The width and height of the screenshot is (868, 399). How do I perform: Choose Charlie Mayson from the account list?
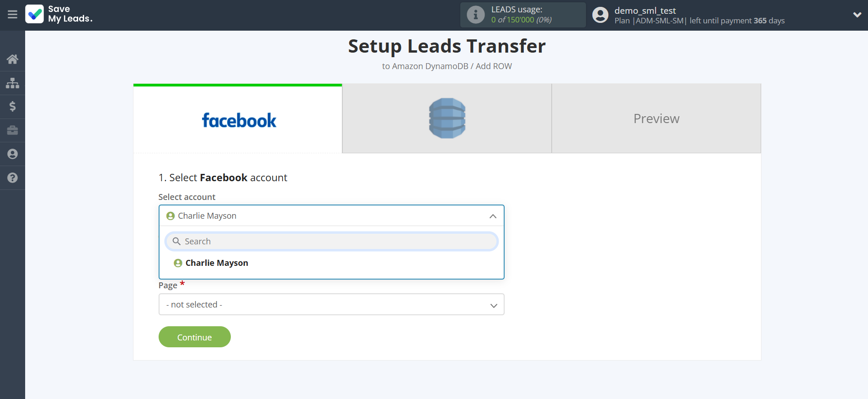tap(217, 263)
